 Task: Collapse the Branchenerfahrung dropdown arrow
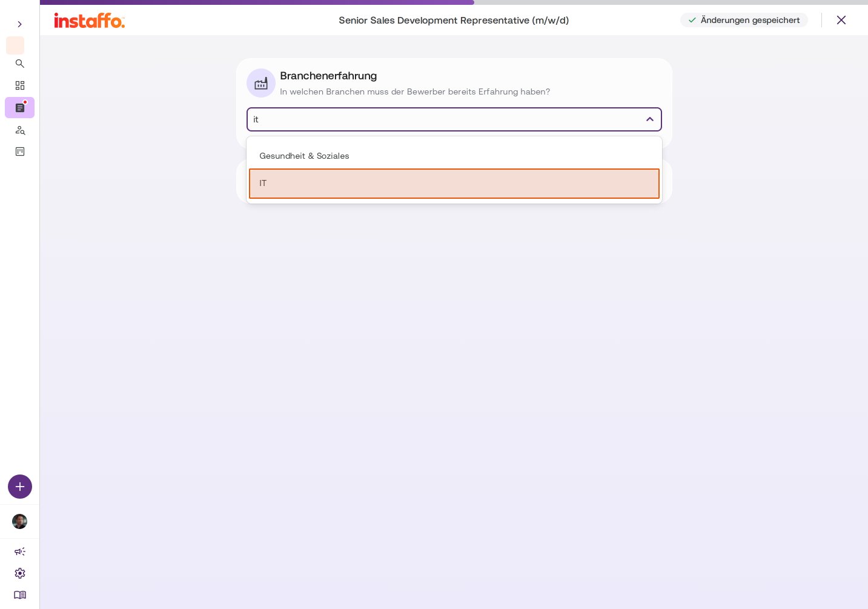click(650, 119)
